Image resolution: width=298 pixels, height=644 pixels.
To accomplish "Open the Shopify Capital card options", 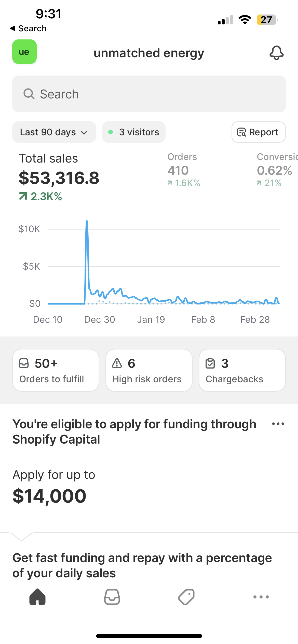I will pos(278,424).
